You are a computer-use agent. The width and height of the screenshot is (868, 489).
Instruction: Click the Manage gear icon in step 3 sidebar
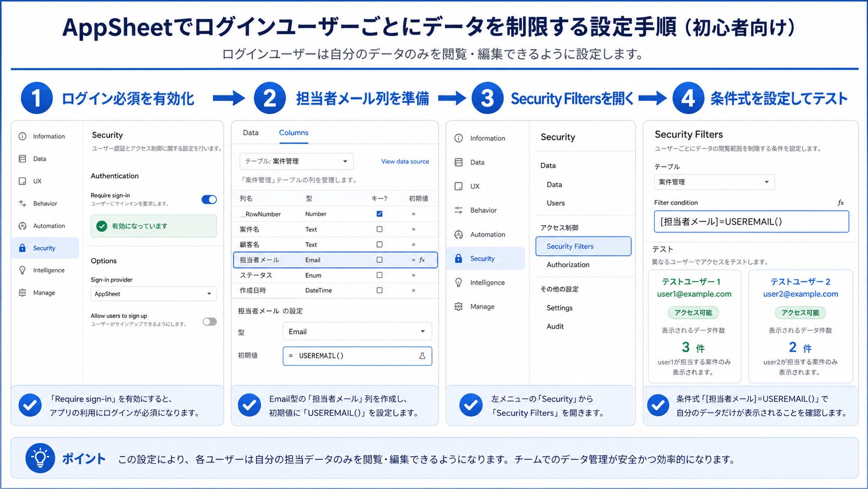458,307
